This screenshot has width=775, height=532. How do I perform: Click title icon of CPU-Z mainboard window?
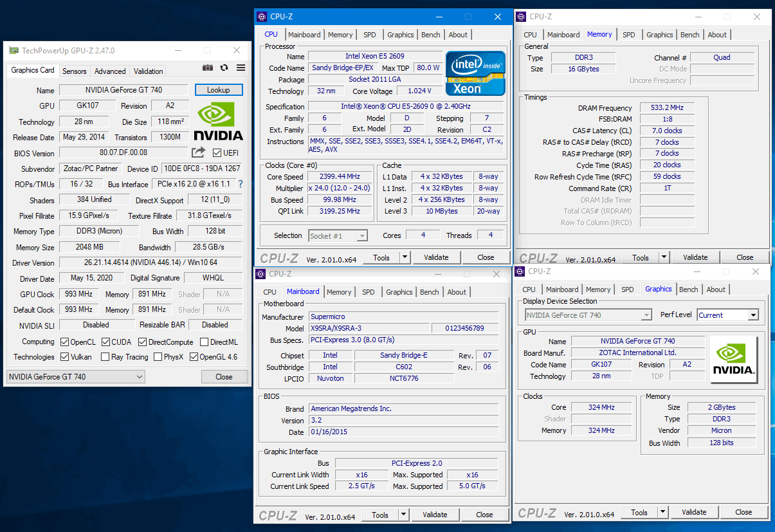tap(260, 273)
